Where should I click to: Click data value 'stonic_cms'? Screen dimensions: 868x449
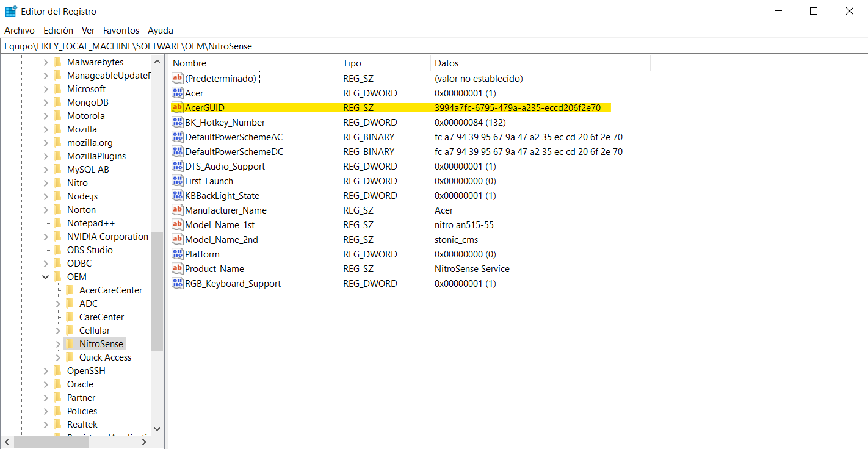[456, 239]
